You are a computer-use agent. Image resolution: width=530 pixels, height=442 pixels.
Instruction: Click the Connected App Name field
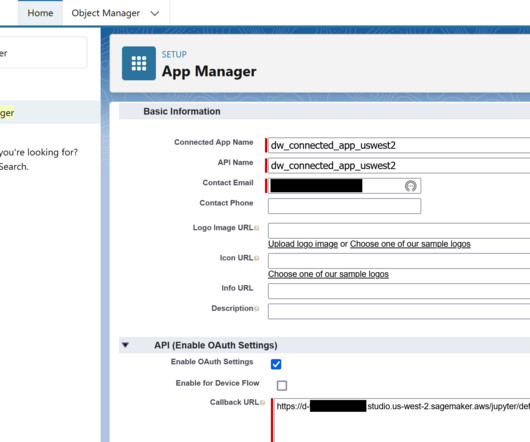pyautogui.click(x=399, y=145)
